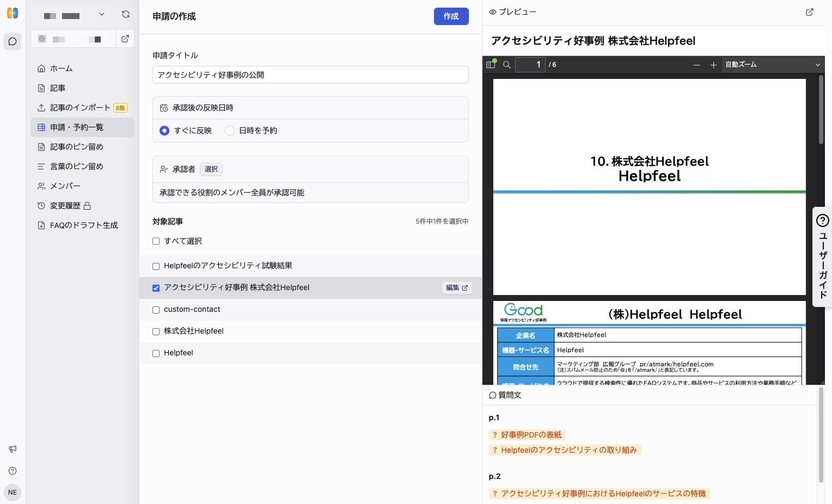Screen dimensions: 832x504
Task: Open the help question mark icon
Action: 13,471
